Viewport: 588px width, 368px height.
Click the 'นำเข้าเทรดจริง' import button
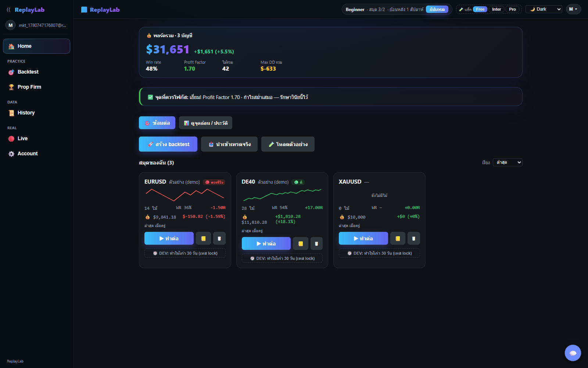(x=229, y=144)
